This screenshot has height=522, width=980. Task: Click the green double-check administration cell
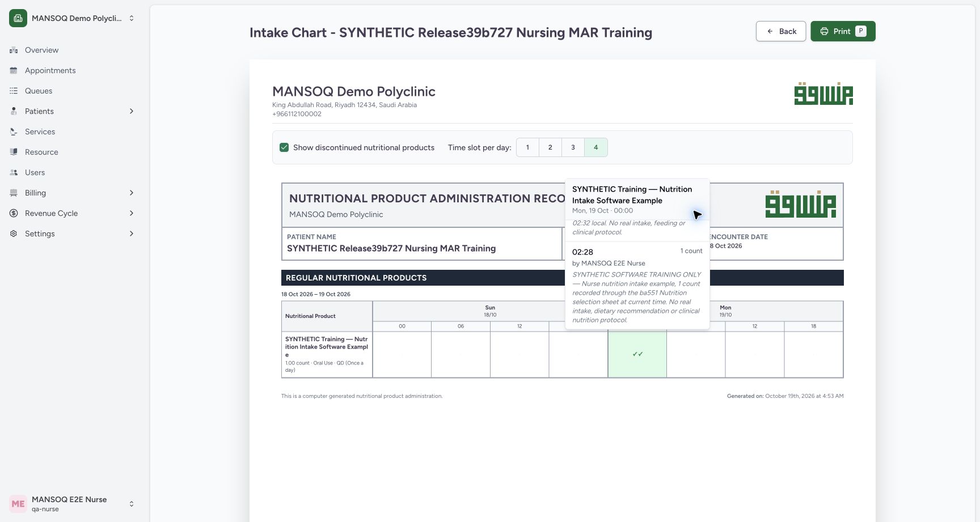[637, 354]
